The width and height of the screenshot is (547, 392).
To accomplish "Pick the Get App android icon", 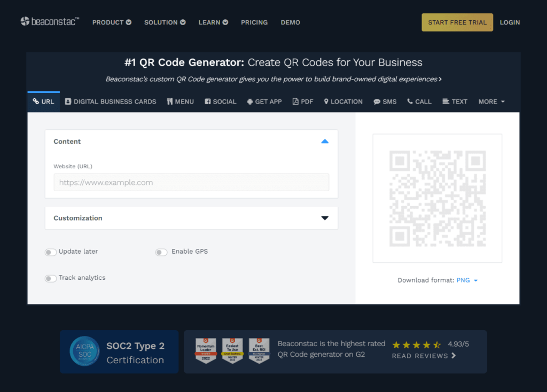I will point(249,101).
